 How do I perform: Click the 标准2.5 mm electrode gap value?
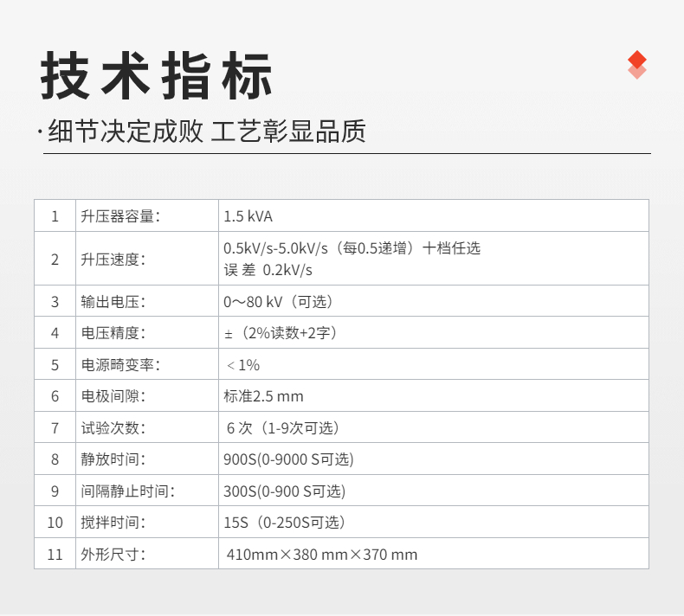point(263,396)
